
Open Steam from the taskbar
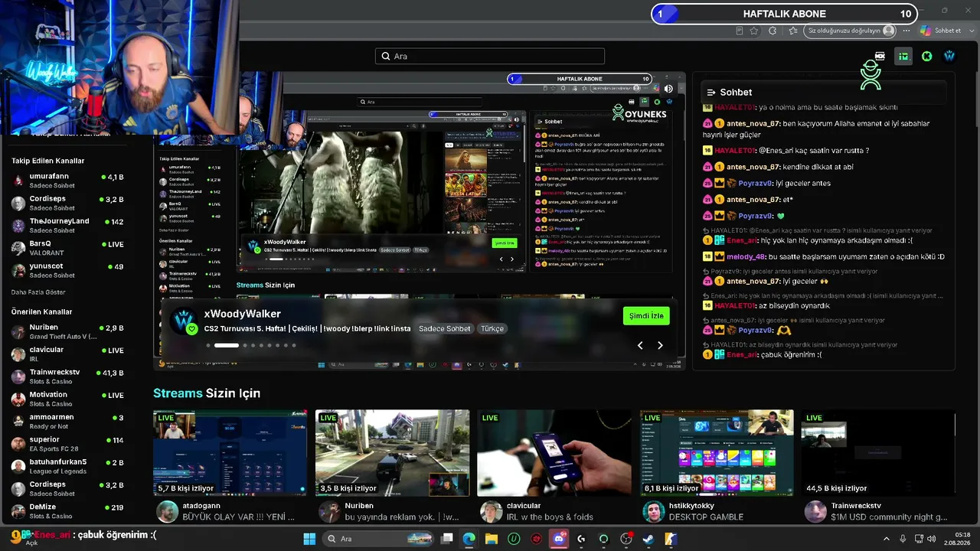[x=648, y=539]
